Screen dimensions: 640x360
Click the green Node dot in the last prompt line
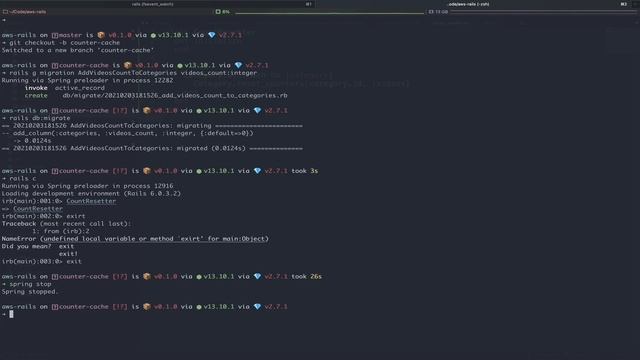(199, 307)
